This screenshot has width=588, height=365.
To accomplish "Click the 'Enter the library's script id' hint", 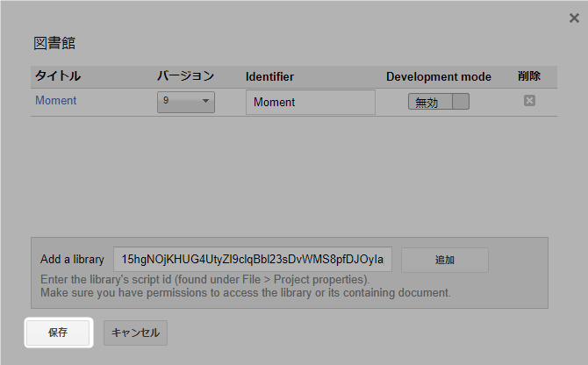I will coord(205,280).
